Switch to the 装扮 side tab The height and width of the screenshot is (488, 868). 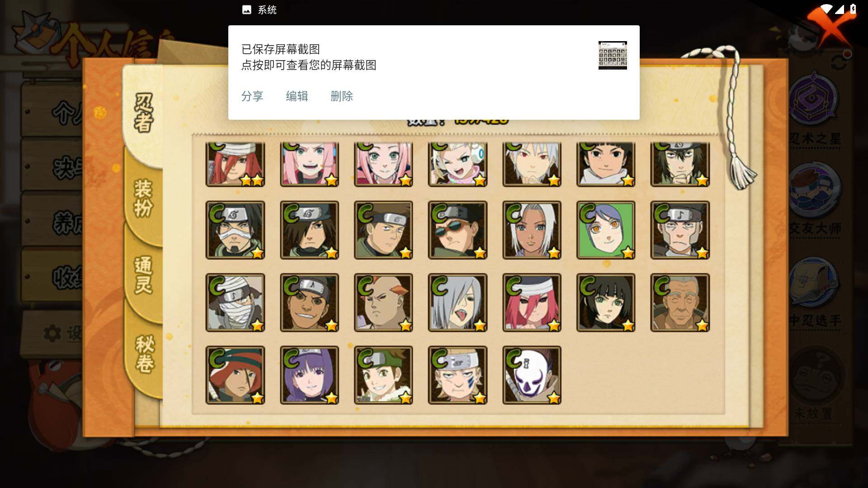point(143,198)
